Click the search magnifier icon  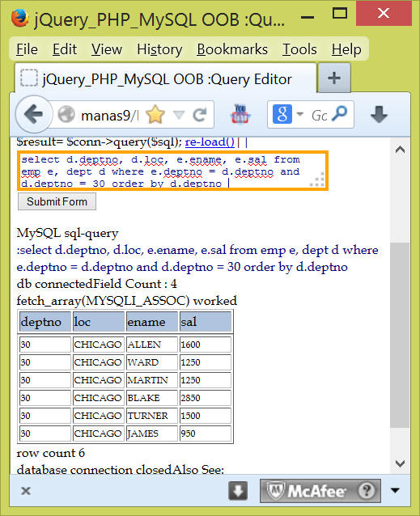click(x=339, y=114)
